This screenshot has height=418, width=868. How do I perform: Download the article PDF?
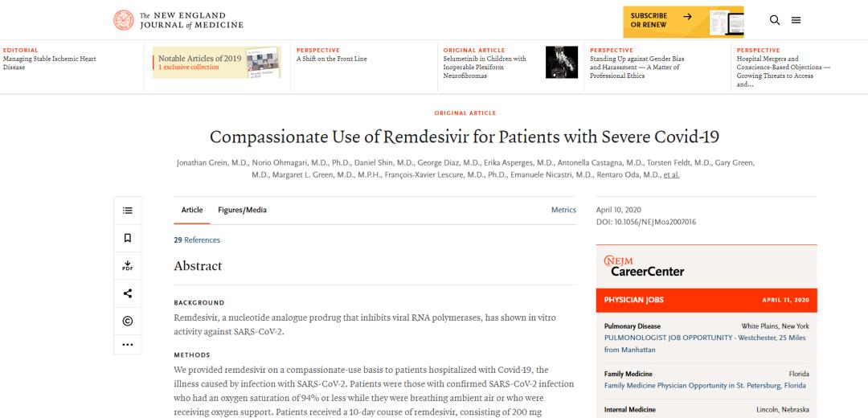pyautogui.click(x=127, y=266)
